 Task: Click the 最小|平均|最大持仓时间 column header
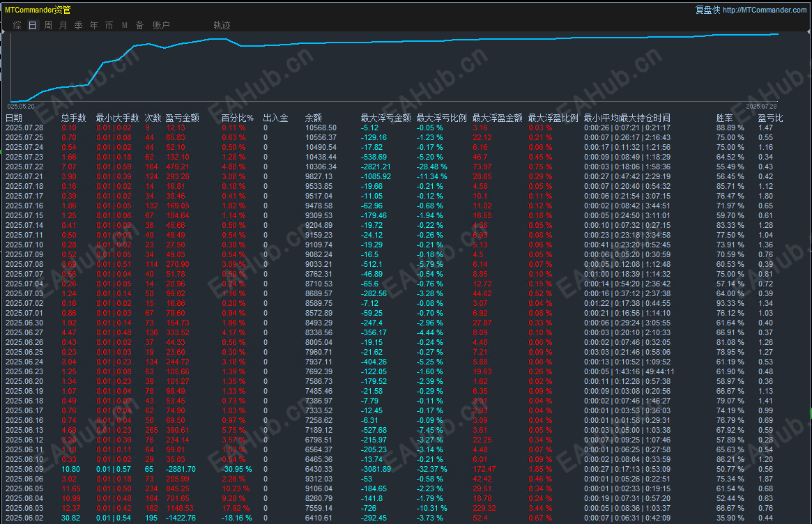point(627,118)
